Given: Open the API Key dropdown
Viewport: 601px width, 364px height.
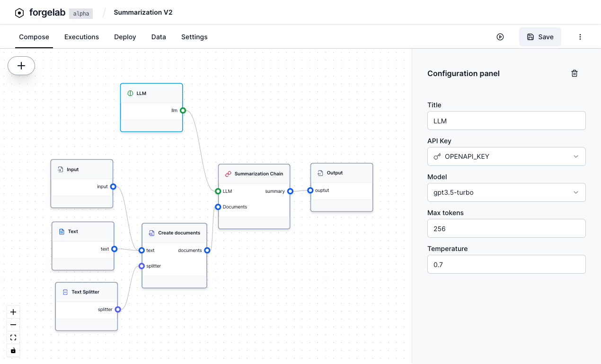Looking at the screenshot, I should [x=506, y=156].
